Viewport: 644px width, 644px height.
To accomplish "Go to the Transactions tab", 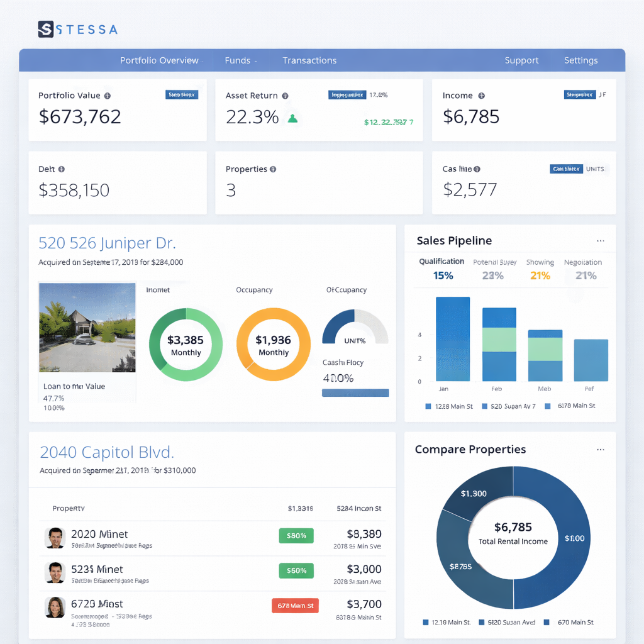I will point(309,60).
